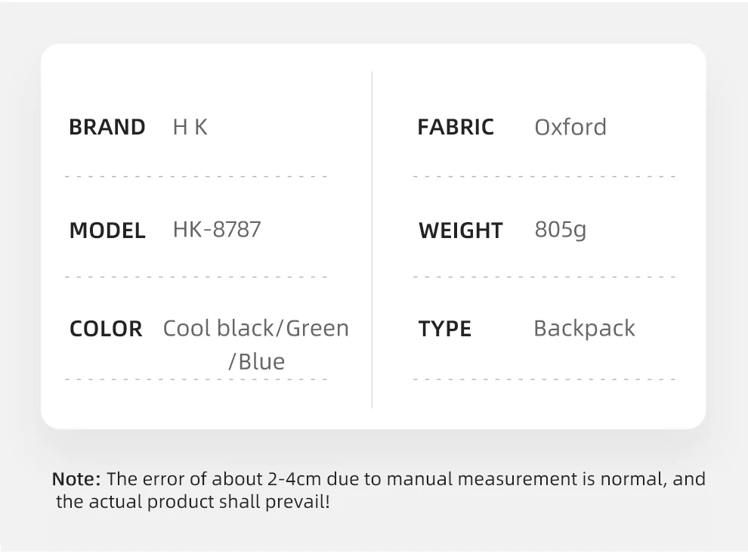Click the FABRIC label
The image size is (748, 560).
pyautogui.click(x=456, y=127)
